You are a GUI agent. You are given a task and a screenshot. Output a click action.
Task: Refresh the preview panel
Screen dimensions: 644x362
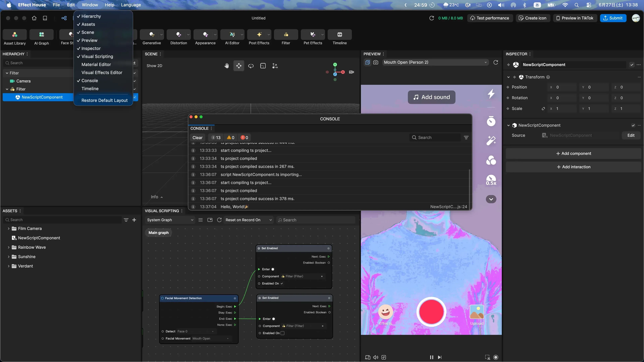496,62
